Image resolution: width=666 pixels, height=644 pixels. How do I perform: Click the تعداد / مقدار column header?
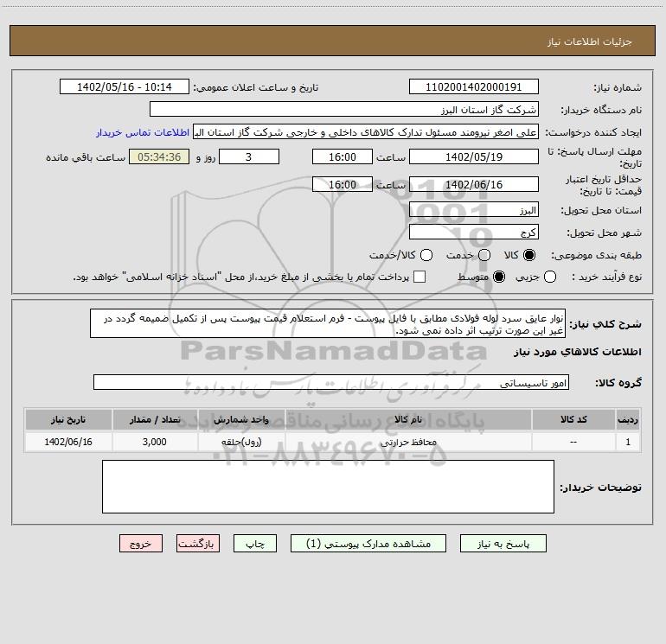(x=155, y=419)
